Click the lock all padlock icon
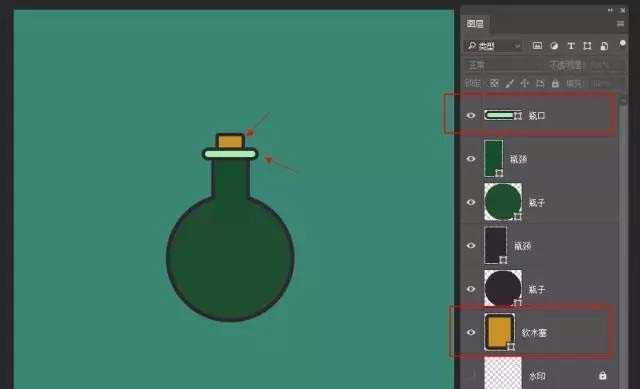This screenshot has width=640, height=389. (555, 84)
